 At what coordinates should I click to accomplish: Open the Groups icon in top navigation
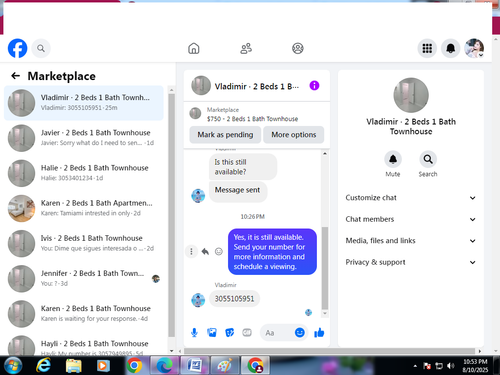click(x=298, y=48)
